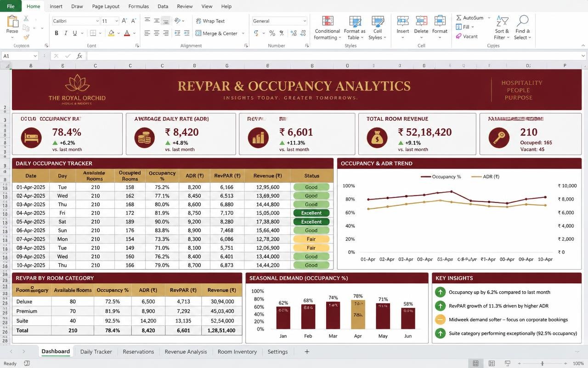This screenshot has width=588, height=368.
Task: Open the font size dropdown
Action: pyautogui.click(x=117, y=21)
